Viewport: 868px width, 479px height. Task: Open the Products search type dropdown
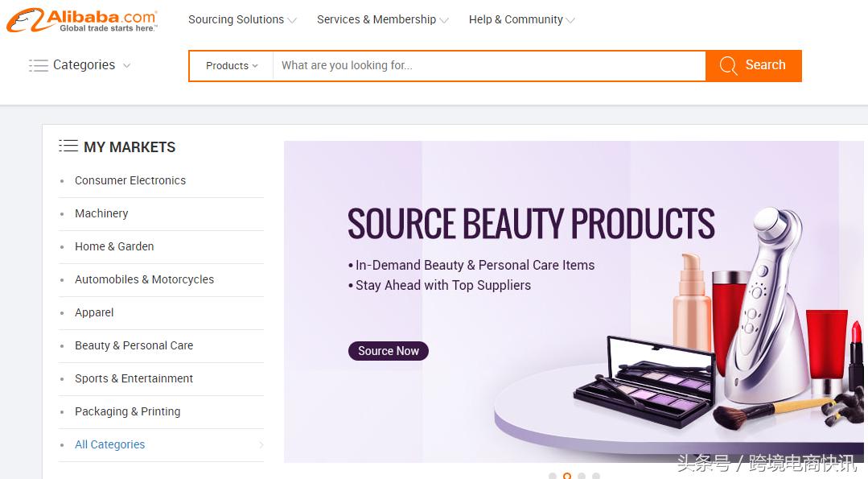tap(232, 66)
